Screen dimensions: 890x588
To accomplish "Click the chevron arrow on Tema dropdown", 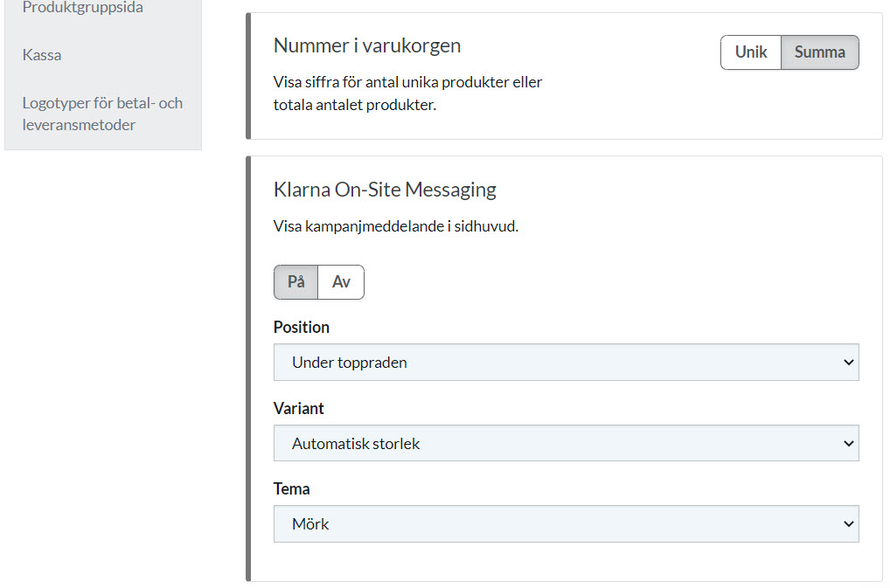I will [x=846, y=523].
